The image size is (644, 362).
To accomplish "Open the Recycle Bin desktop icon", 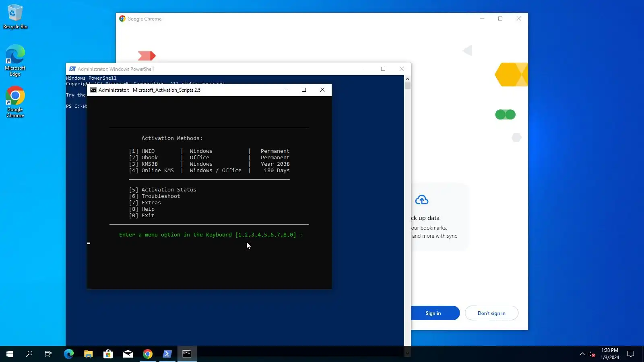I will [15, 16].
